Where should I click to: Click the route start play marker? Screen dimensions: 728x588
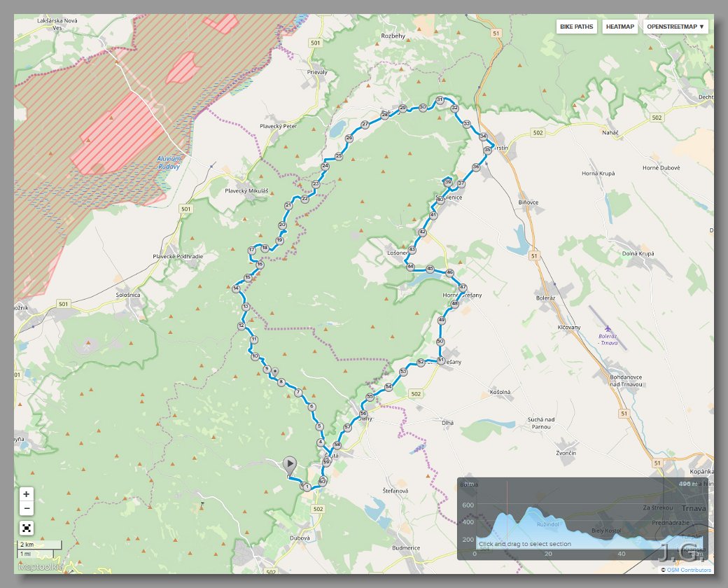289,465
